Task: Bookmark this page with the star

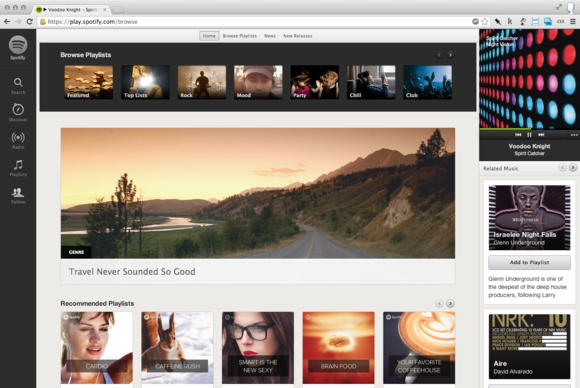Action: 485,21
